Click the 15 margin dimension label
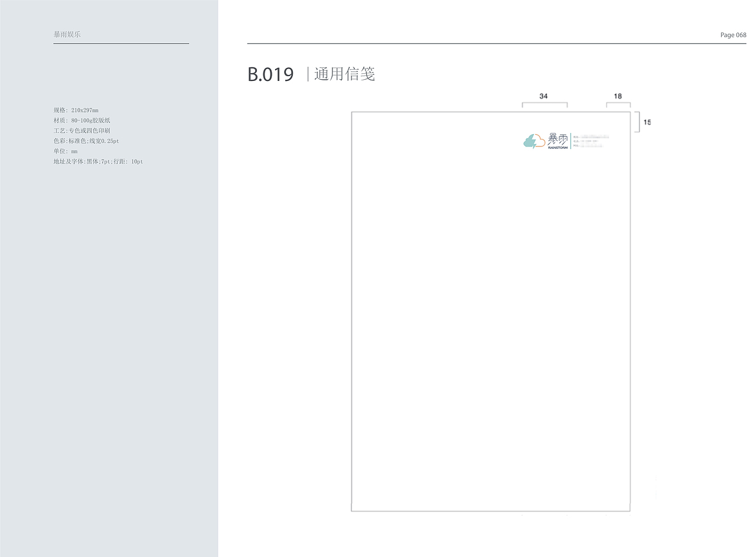This screenshot has width=756, height=557. pyautogui.click(x=647, y=122)
